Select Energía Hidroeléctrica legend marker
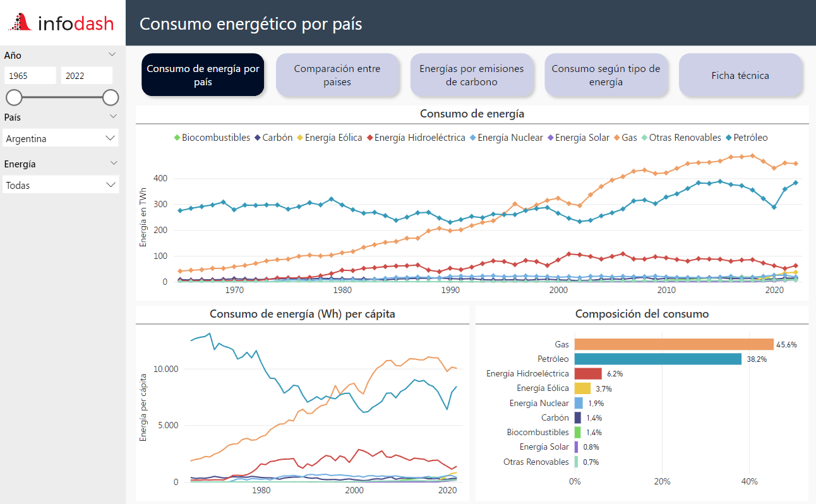Screen dimensions: 816x504 [369, 138]
